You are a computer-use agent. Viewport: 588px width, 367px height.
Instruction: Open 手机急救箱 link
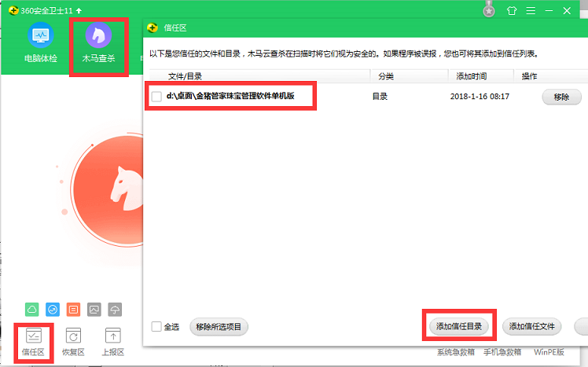pyautogui.click(x=502, y=352)
